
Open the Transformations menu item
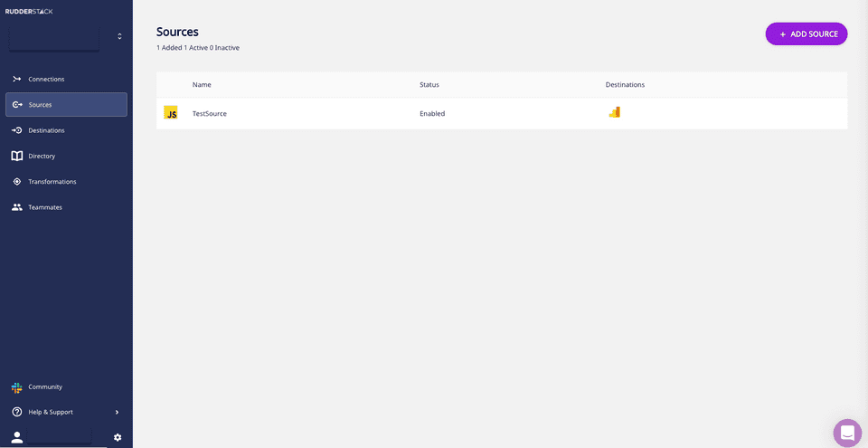tap(52, 182)
